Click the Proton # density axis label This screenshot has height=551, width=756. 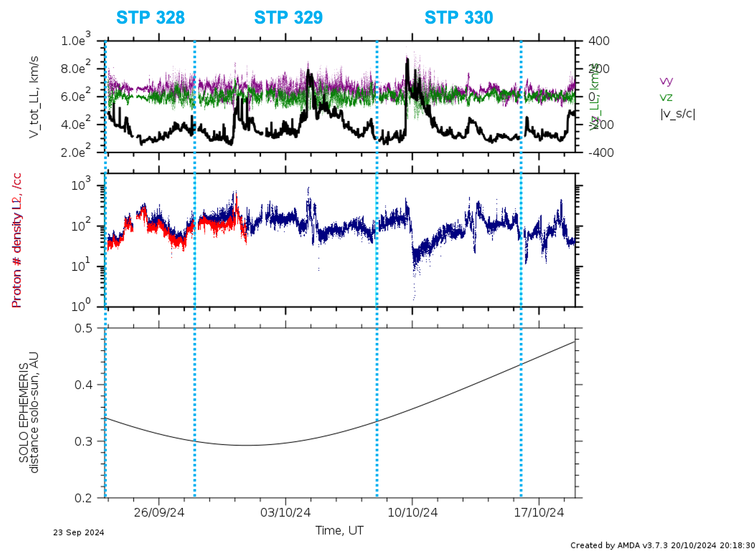click(17, 240)
